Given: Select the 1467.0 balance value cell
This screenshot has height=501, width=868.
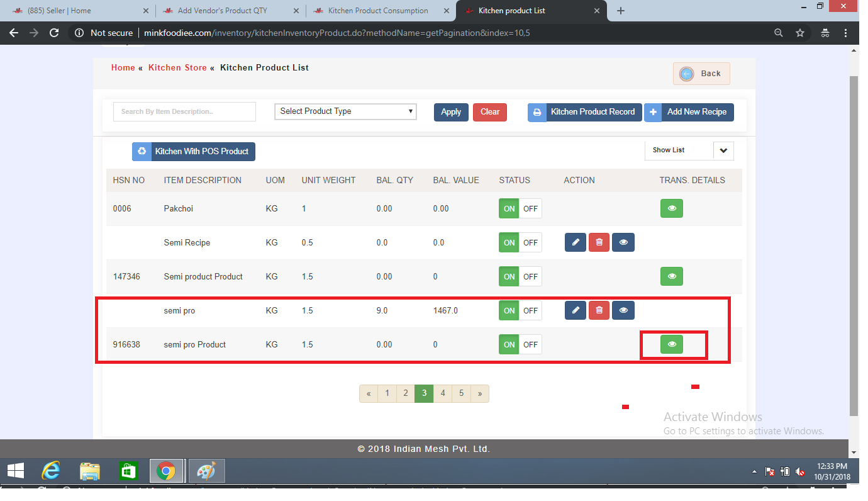Looking at the screenshot, I should point(445,310).
